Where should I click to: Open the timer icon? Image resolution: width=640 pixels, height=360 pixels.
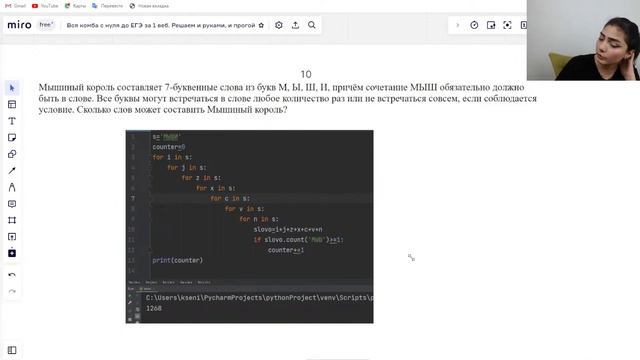tap(474, 25)
